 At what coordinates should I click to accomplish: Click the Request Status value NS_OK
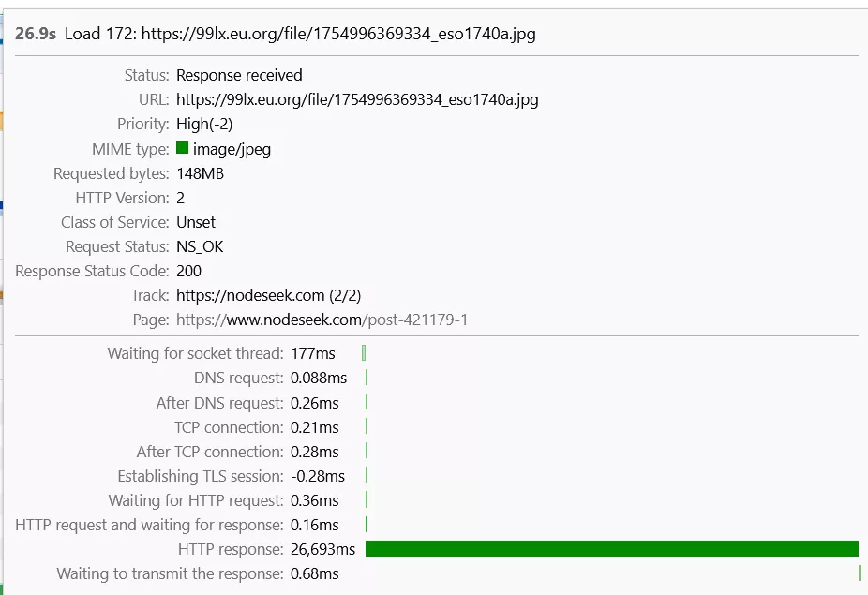pyautogui.click(x=200, y=246)
